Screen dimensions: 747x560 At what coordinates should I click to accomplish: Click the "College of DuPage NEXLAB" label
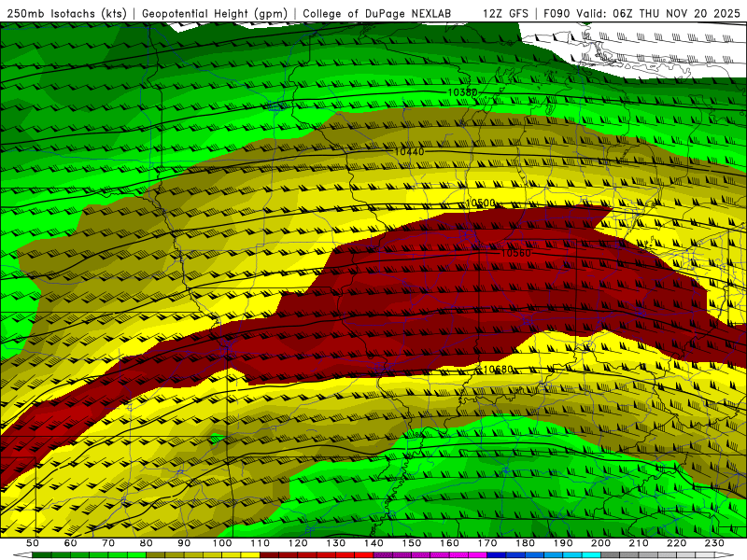coord(376,14)
